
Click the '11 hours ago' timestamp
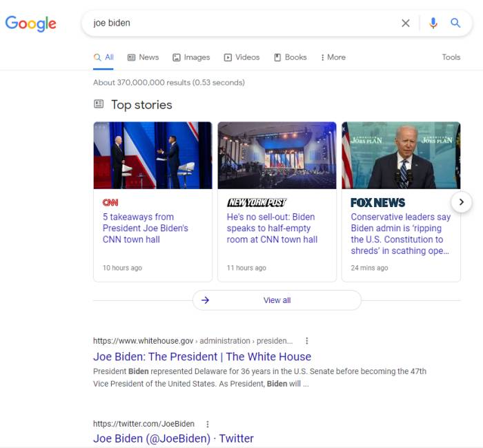pyautogui.click(x=246, y=268)
